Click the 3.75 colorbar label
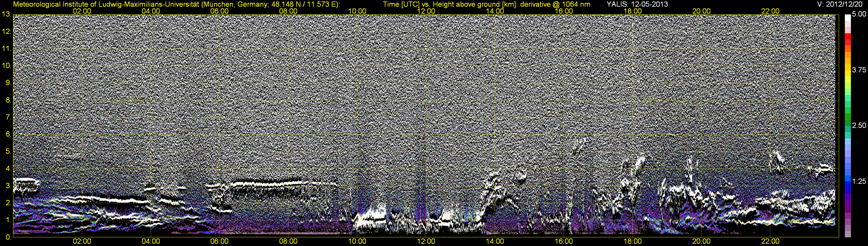 (x=859, y=70)
